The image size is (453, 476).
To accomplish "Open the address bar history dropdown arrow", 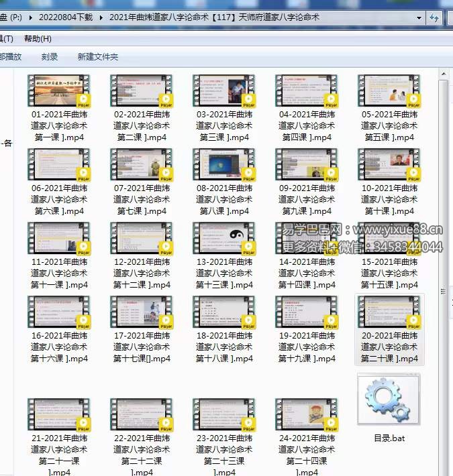I will (419, 17).
